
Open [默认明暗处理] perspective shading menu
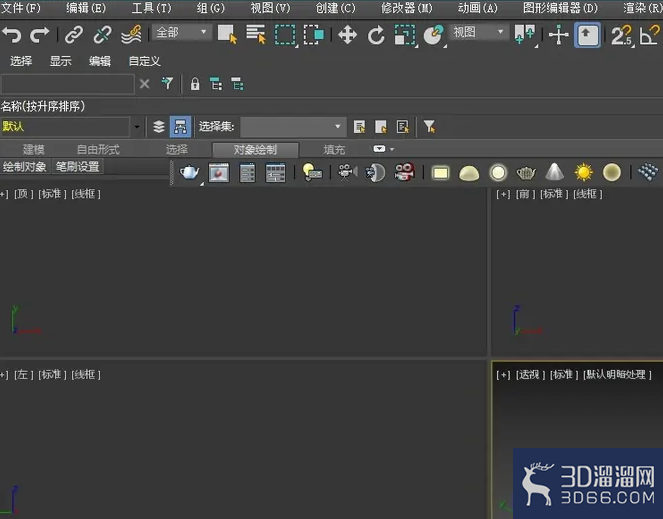(x=617, y=375)
